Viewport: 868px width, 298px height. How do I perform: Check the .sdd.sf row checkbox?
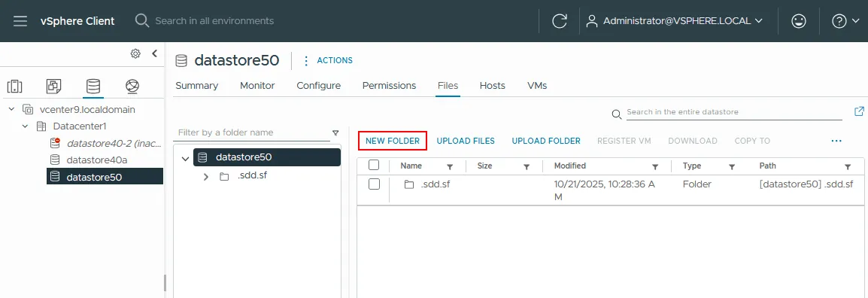[x=374, y=184]
